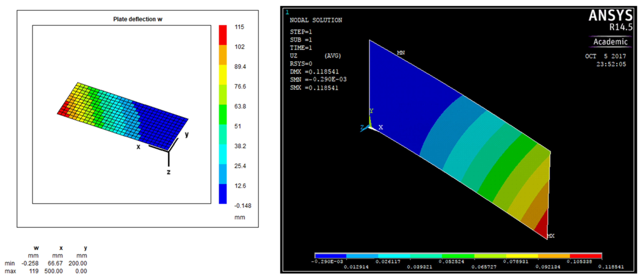Click the MX maximum marker on the plate corner

pos(551,236)
